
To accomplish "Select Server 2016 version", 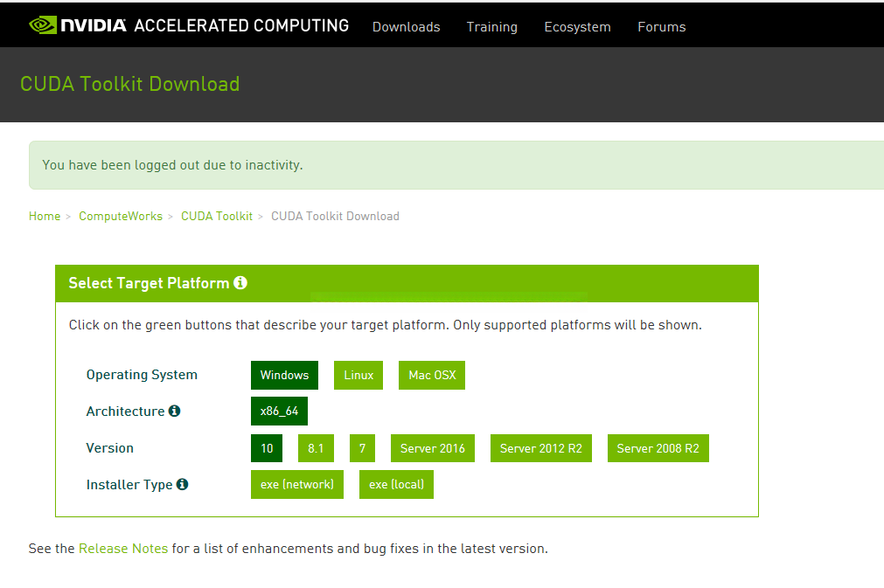I will point(433,448).
